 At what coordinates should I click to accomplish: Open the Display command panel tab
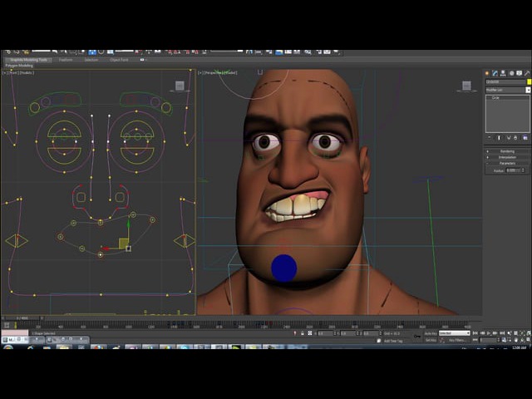(520, 73)
